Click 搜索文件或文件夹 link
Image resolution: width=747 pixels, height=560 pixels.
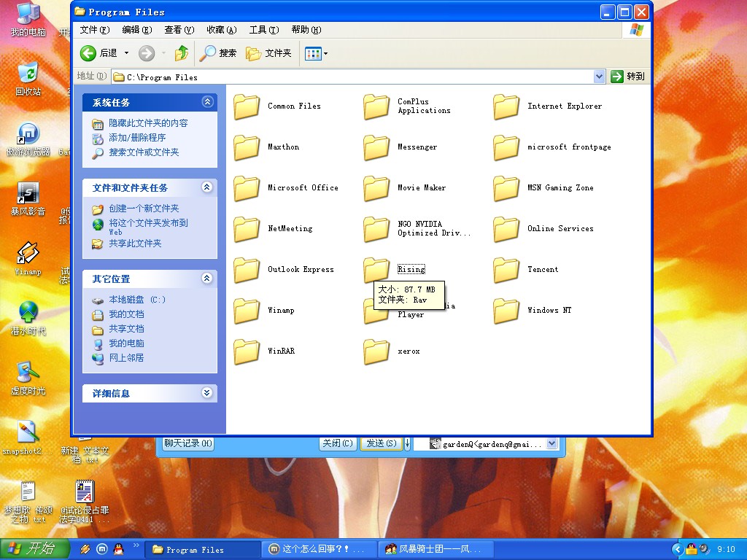coord(144,152)
